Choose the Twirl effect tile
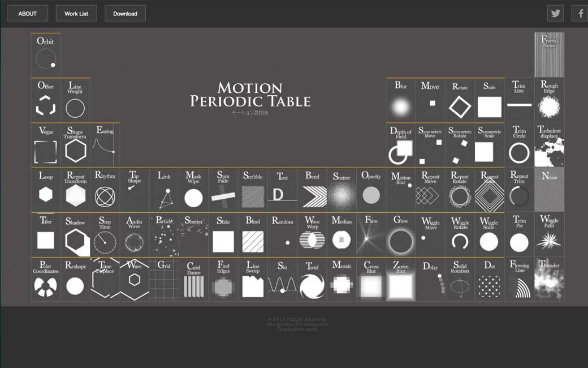Image resolution: width=588 pixels, height=368 pixels. point(312,280)
